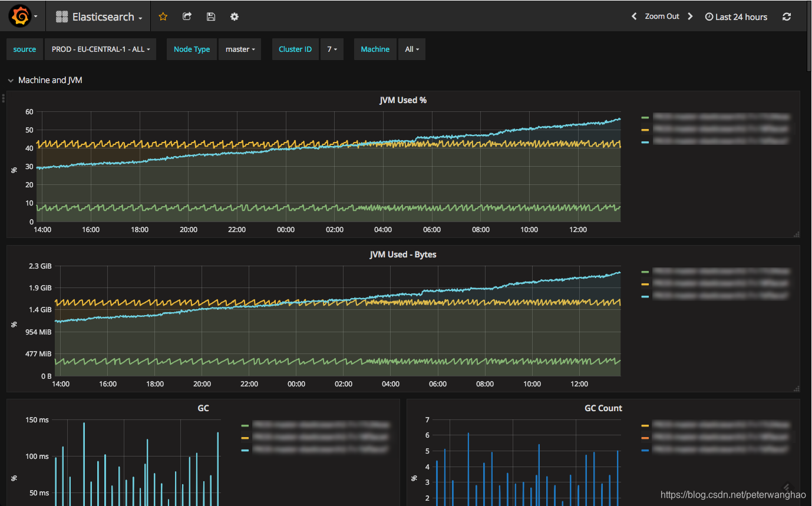Open the share dashboard icon
The image size is (812, 506).
[187, 16]
